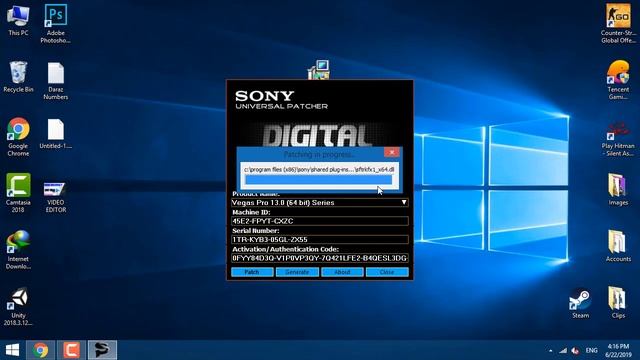Change the ENG input language
Viewport: 640px width, 360px height.
(x=591, y=350)
